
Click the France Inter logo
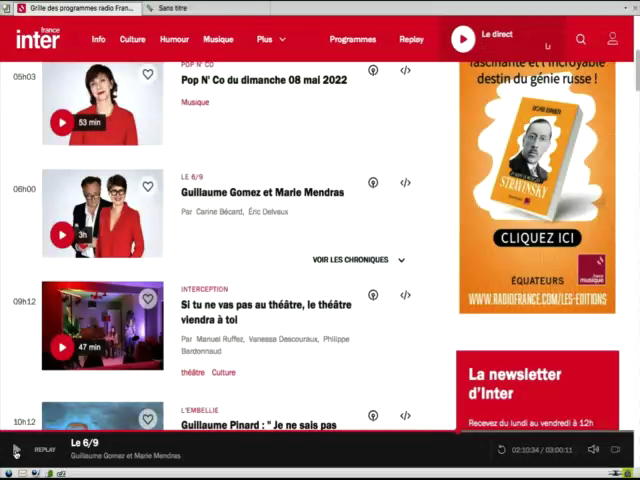tap(38, 38)
